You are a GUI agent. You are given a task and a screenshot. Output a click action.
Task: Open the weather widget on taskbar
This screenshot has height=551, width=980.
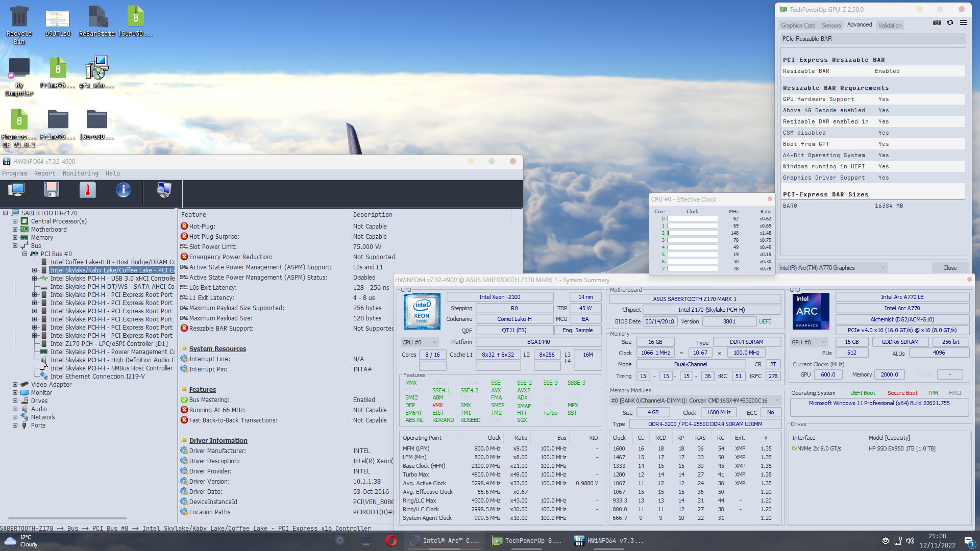(21, 541)
